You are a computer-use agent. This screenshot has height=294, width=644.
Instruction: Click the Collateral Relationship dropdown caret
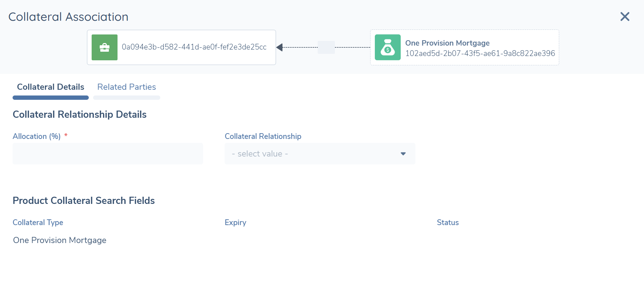(x=403, y=154)
